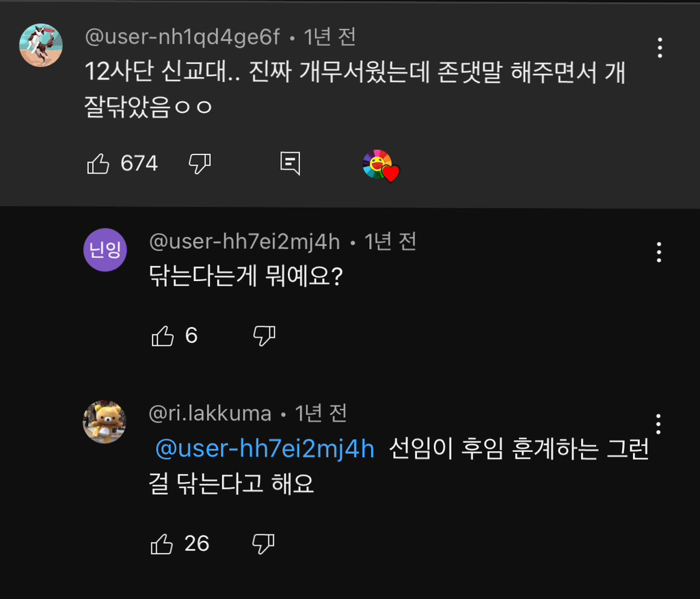Toggle like on 닦는다는게 뭐예요 reply

tap(163, 336)
